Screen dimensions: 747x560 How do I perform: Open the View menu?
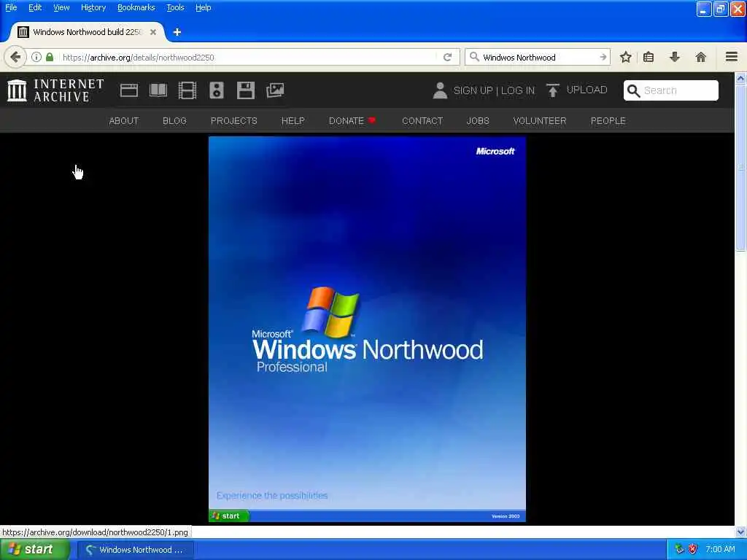click(x=61, y=7)
